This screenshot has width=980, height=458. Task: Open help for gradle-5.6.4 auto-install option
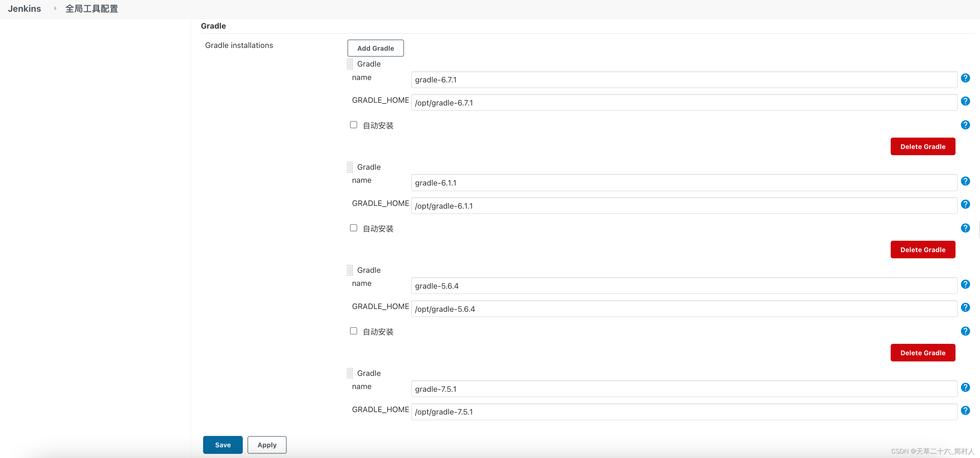(x=965, y=331)
